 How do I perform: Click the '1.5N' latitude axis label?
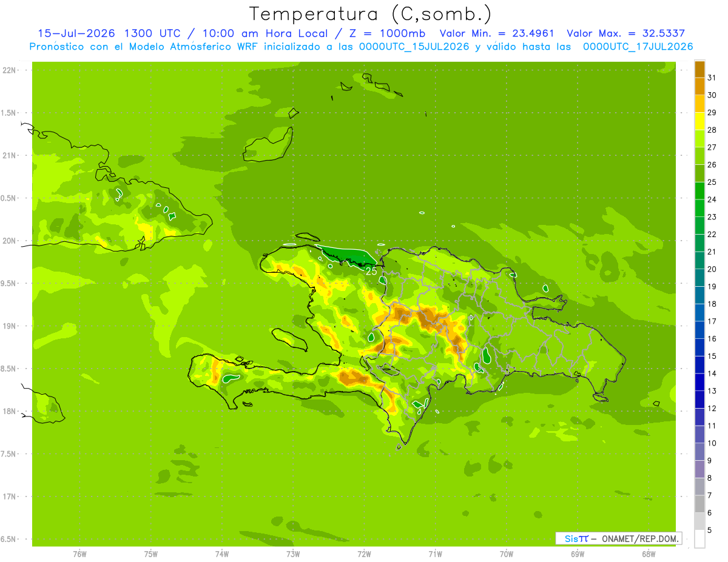[9, 113]
